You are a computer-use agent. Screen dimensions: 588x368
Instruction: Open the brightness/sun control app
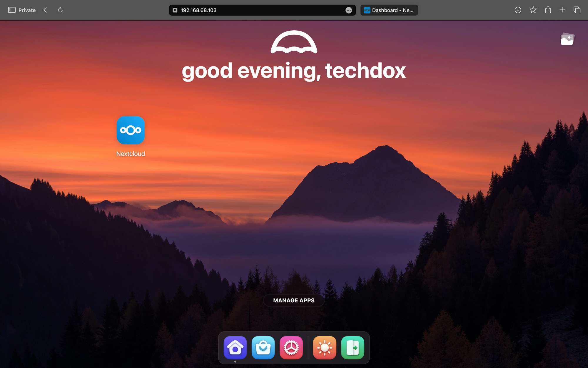point(324,347)
